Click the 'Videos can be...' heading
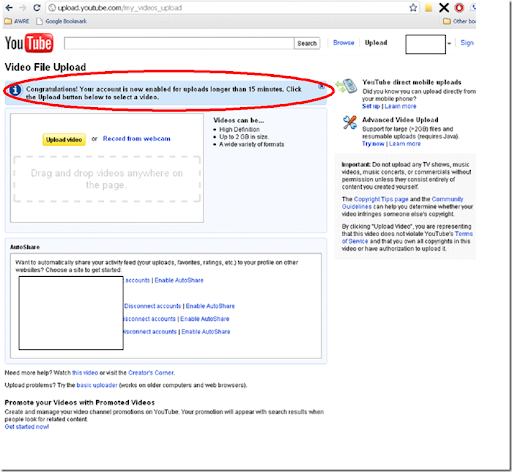The width and height of the screenshot is (512, 472). coord(239,120)
